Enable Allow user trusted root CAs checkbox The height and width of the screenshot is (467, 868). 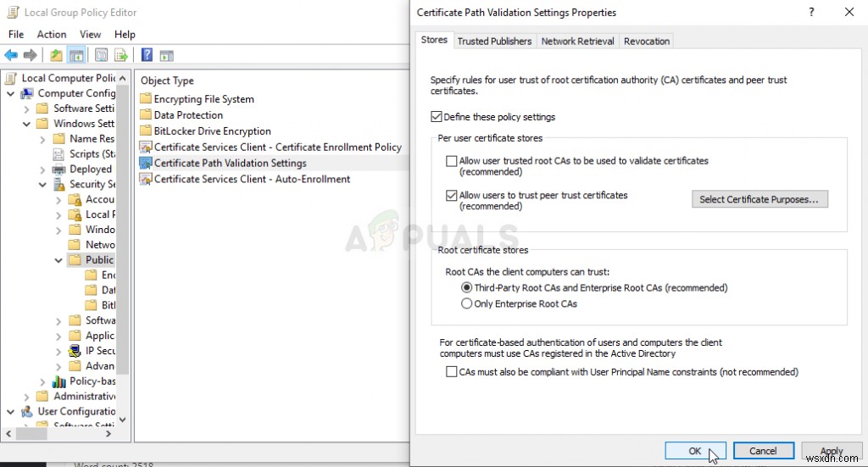click(x=452, y=161)
